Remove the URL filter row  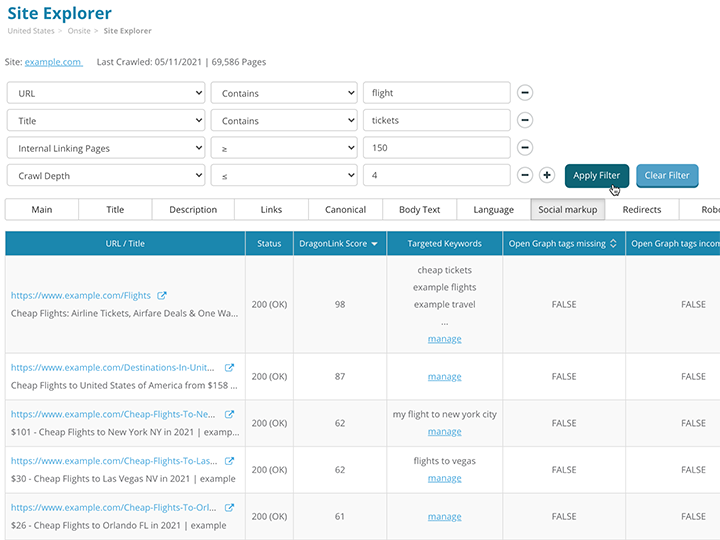[525, 93]
